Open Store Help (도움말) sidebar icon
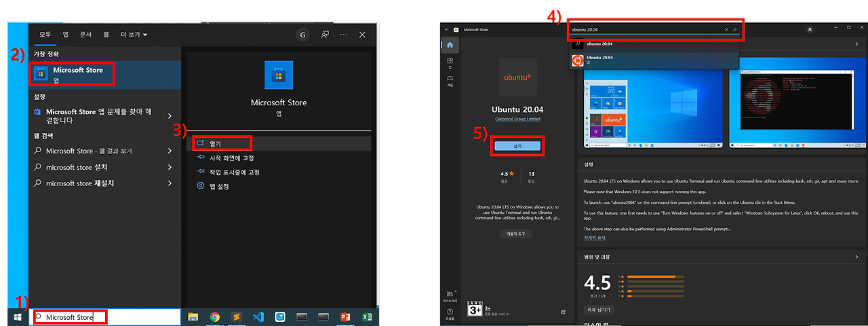Viewport: 868px width, 326px height. [450, 314]
